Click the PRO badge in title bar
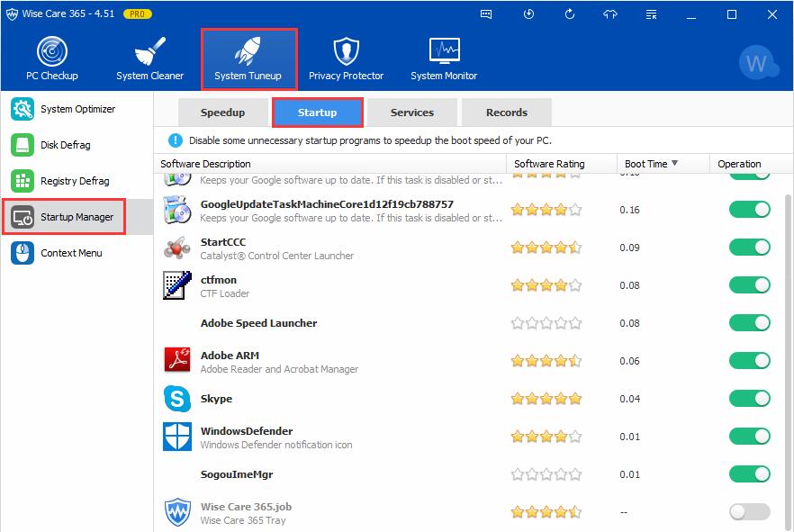This screenshot has width=794, height=532. point(137,14)
